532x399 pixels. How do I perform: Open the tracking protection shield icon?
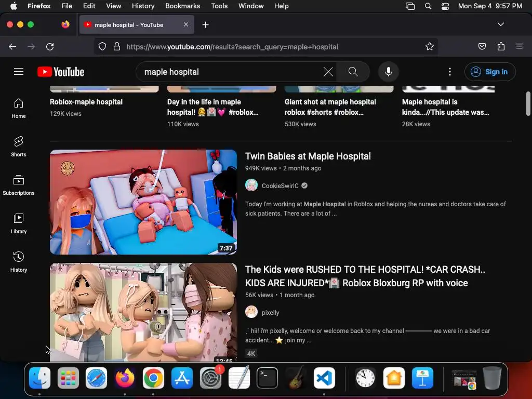102,46
